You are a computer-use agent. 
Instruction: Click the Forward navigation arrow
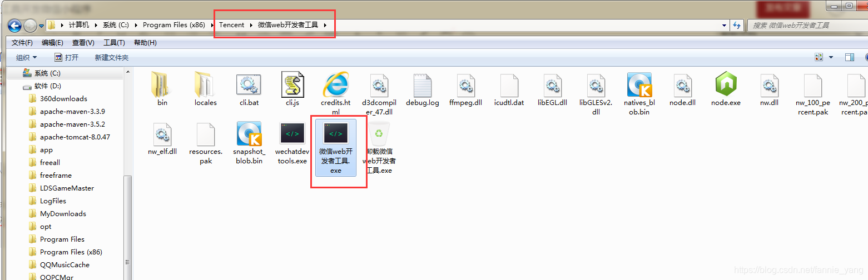tap(30, 25)
